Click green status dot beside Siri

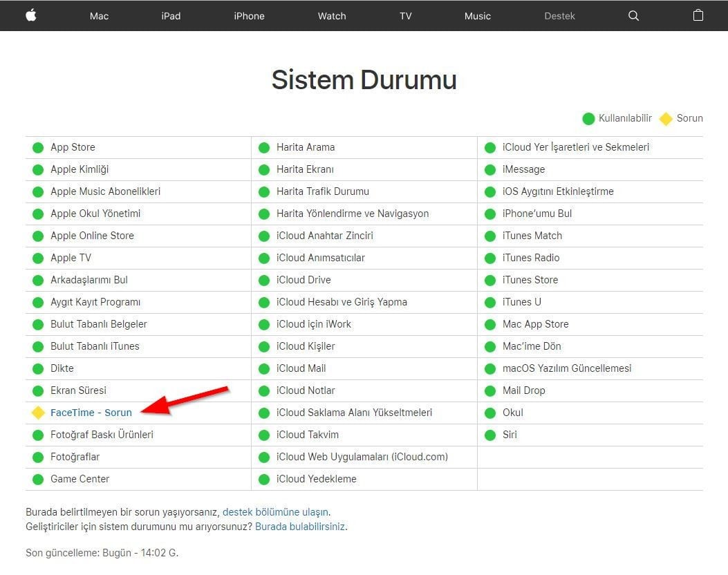[490, 435]
